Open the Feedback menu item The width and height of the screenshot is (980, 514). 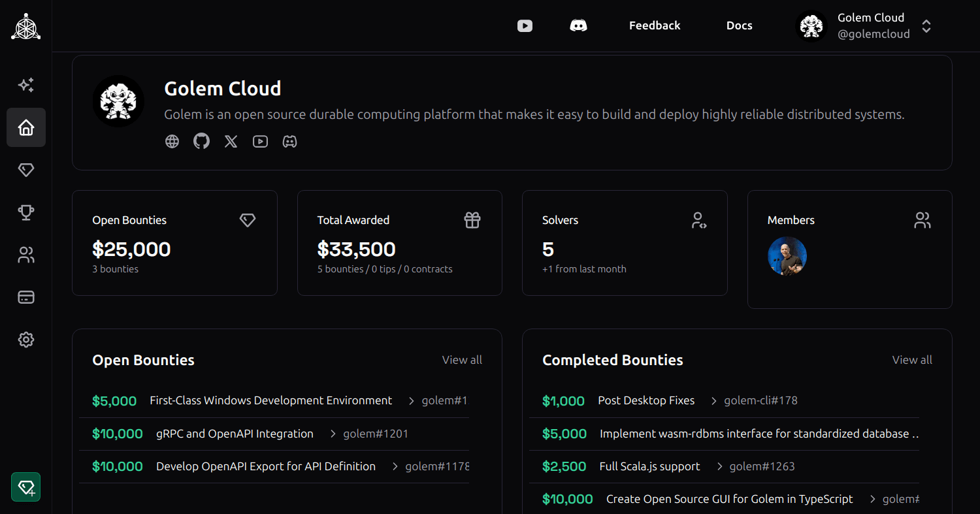tap(655, 25)
